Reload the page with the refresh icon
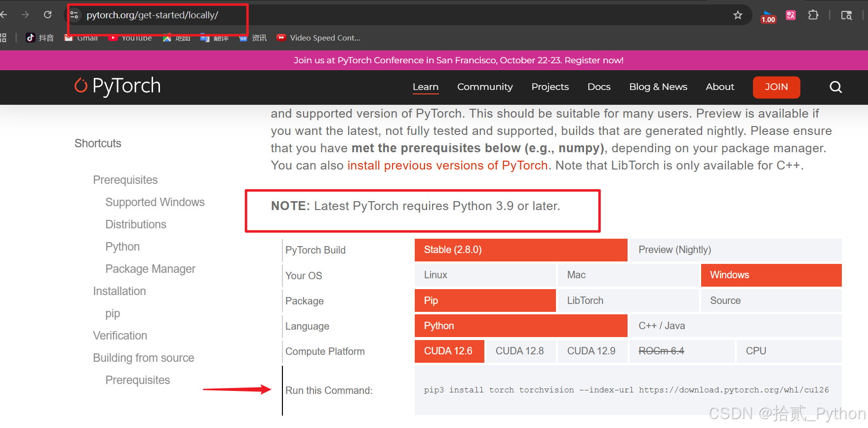Viewport: 868px width, 428px height. (x=47, y=15)
